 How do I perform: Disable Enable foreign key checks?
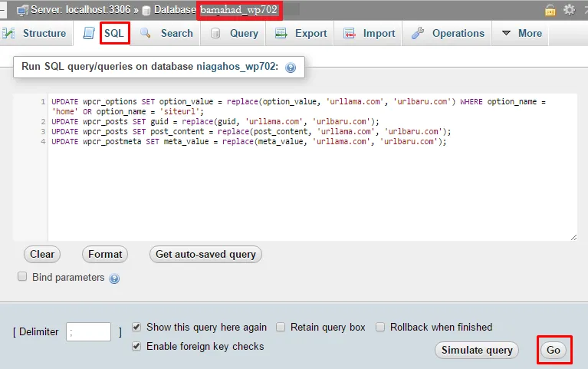click(136, 346)
